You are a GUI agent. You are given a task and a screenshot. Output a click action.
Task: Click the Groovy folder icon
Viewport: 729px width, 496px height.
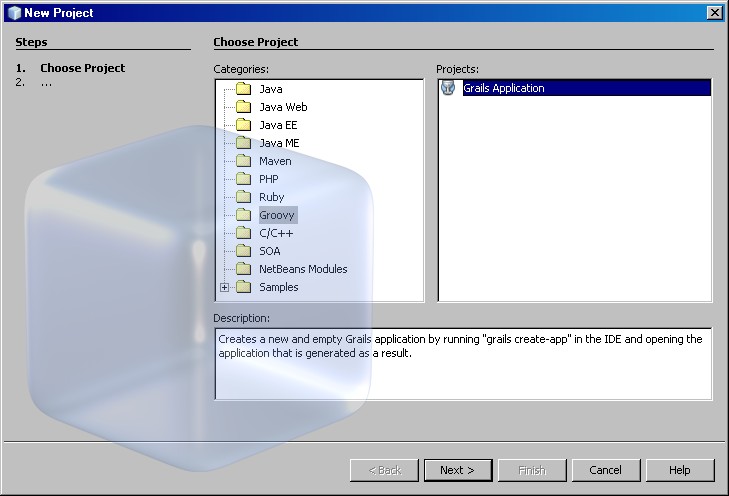pos(244,215)
